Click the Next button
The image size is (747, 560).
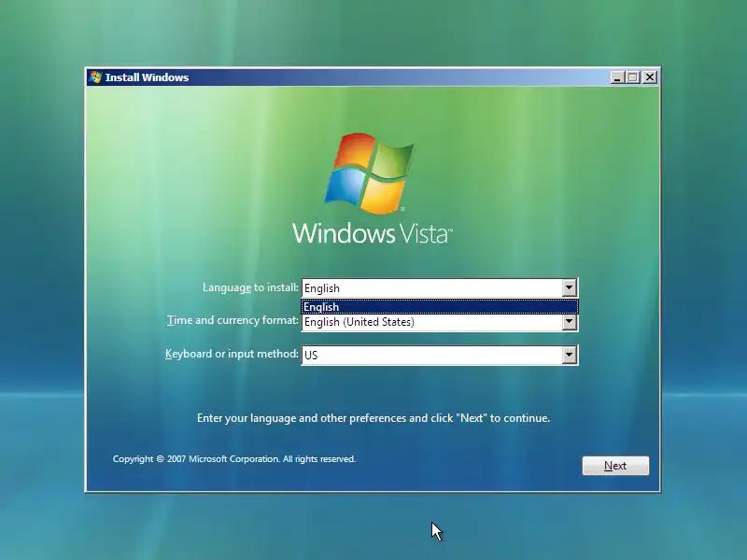(615, 465)
